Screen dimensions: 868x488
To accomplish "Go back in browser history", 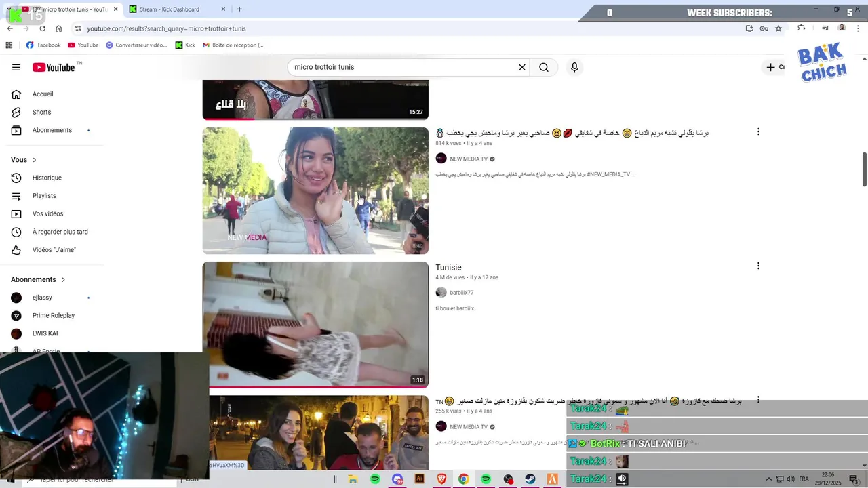I will point(10,28).
